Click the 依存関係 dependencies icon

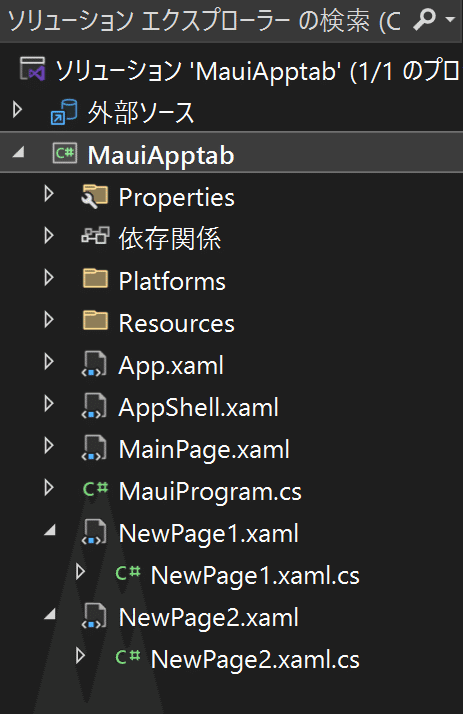(95, 236)
